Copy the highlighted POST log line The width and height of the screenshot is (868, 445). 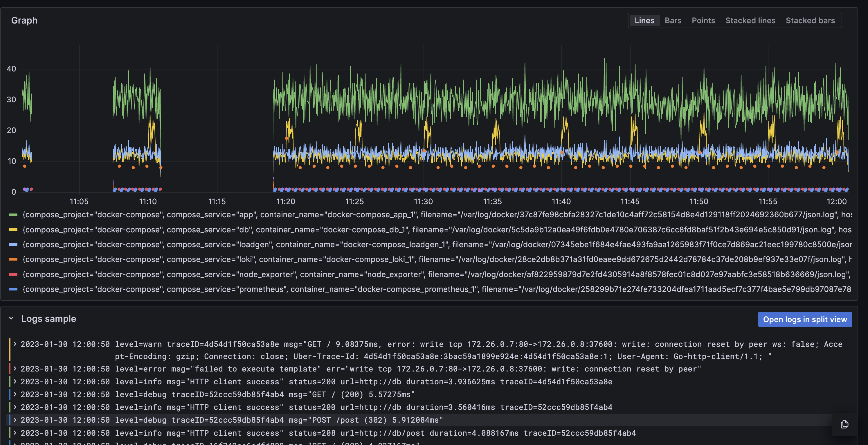[844, 425]
